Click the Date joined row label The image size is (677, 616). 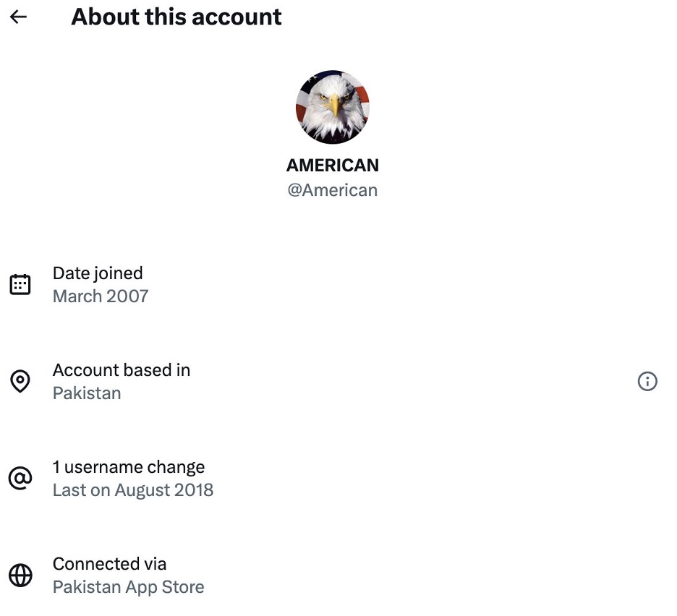(x=97, y=273)
